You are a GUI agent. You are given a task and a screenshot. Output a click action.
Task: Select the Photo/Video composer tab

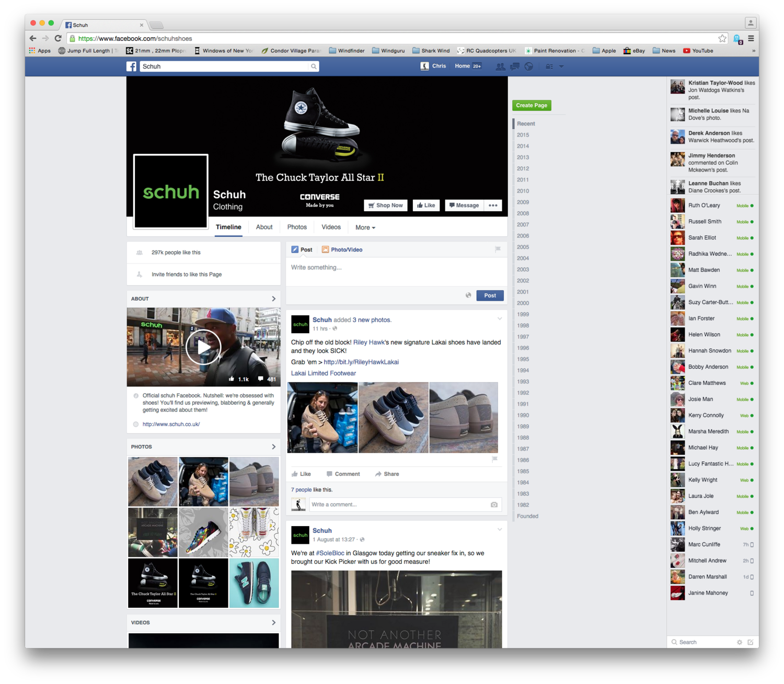[x=342, y=249]
